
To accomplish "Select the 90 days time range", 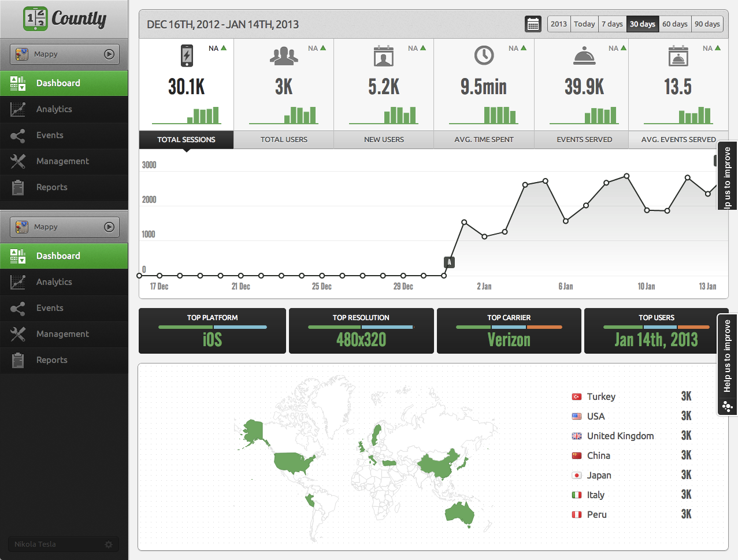I will (707, 24).
